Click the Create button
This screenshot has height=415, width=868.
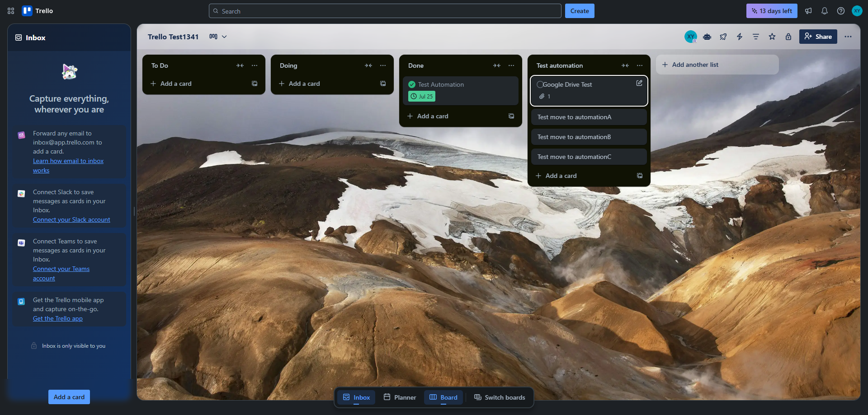tap(580, 11)
